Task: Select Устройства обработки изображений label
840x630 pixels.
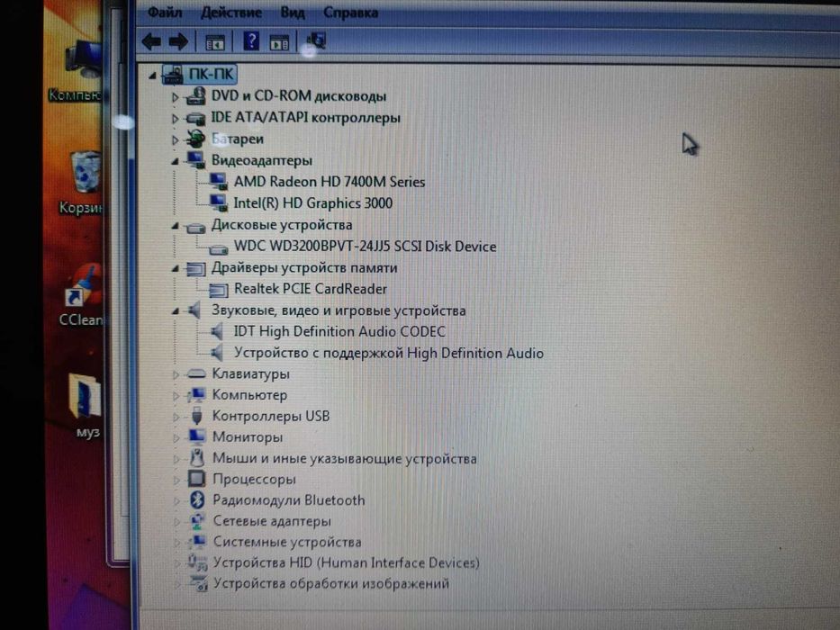Action: pos(331,584)
